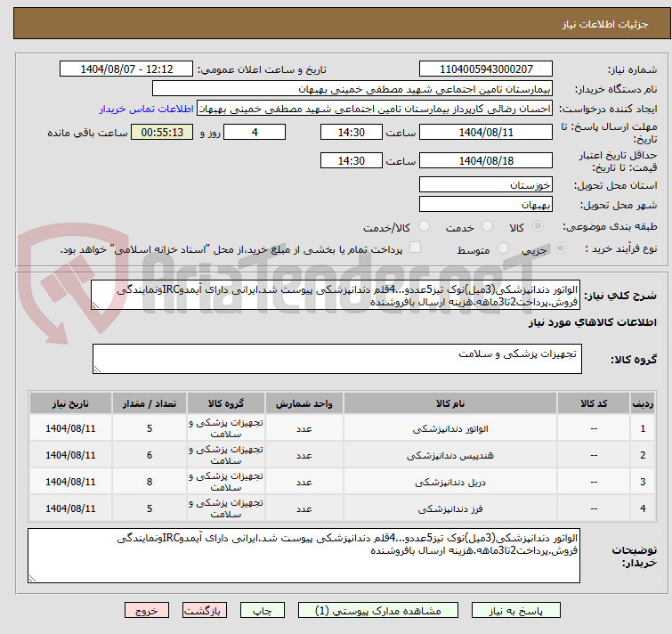Click the 'شهر محل تحویل' field
This screenshot has height=634, width=672.
tap(485, 204)
